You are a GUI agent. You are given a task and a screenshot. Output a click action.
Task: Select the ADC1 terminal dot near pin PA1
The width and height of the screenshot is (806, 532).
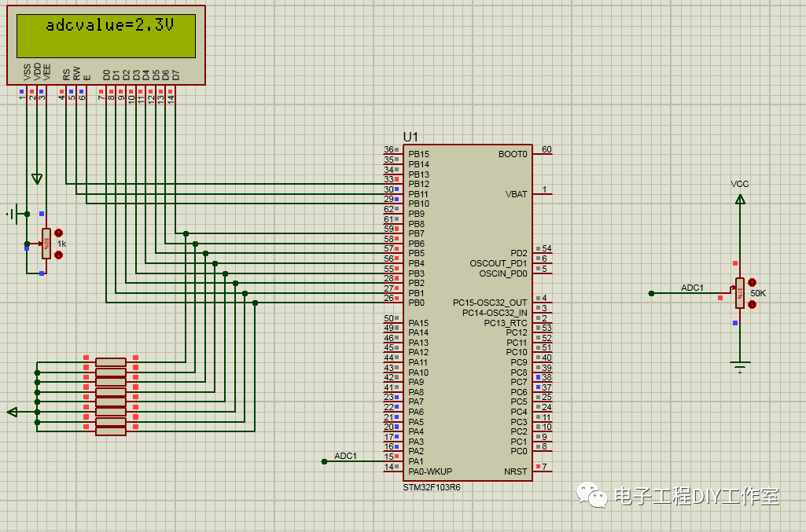click(324, 461)
